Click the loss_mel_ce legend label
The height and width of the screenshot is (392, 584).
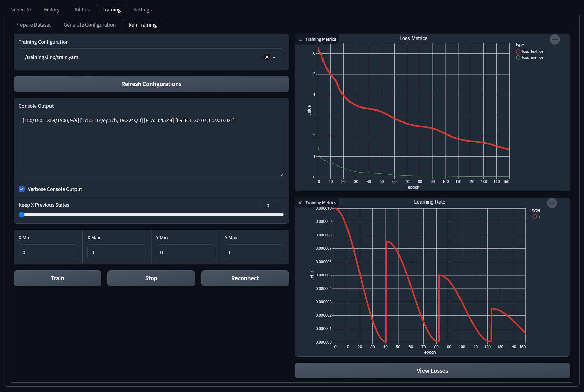click(x=532, y=57)
